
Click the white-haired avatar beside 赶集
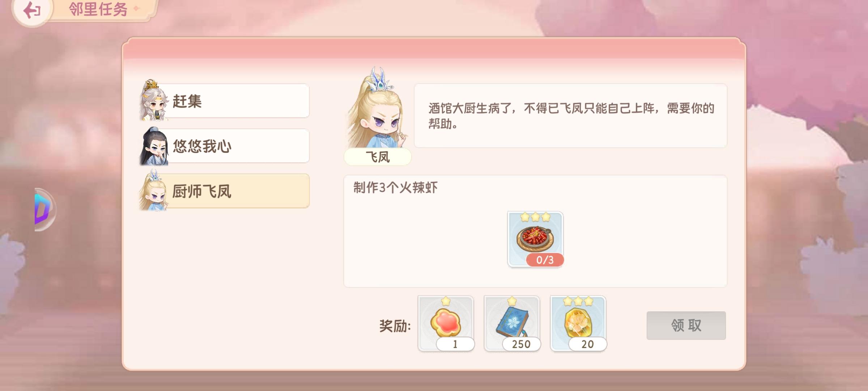click(154, 100)
